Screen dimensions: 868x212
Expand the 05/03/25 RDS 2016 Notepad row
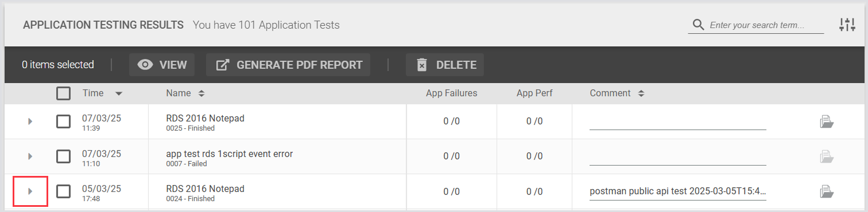pyautogui.click(x=30, y=191)
